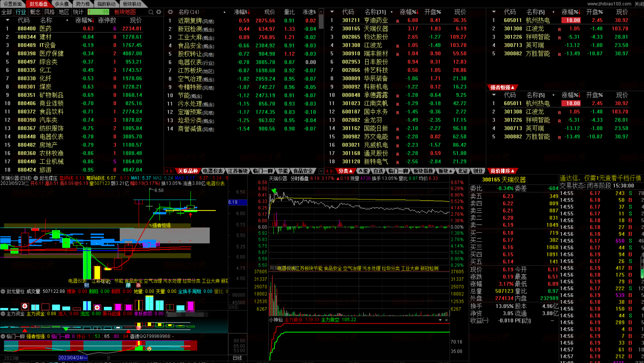Viewport: 644px width, 363px height.
Task: Expand dropdown arrow left of 代码 in sector list
Action: click(x=8, y=20)
